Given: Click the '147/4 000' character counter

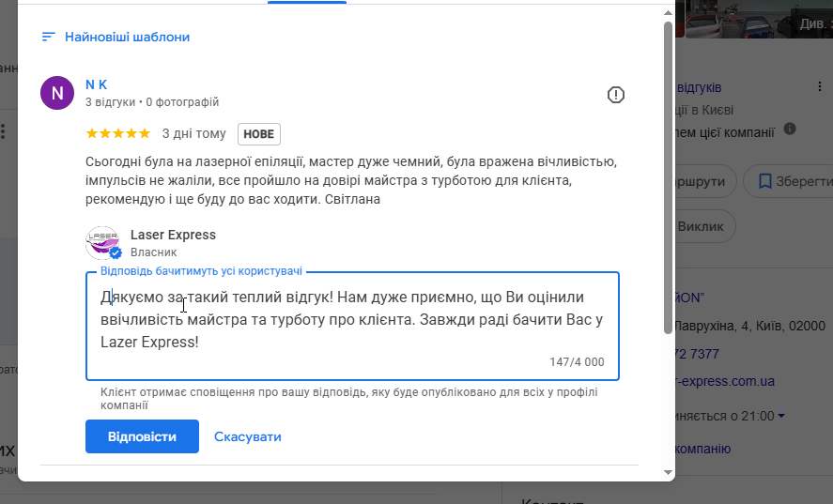Looking at the screenshot, I should pos(577,362).
